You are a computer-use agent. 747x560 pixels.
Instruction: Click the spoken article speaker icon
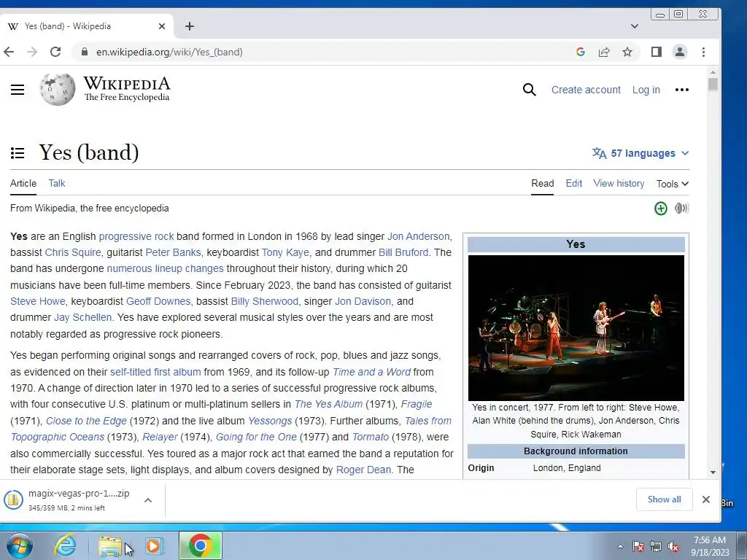682,208
